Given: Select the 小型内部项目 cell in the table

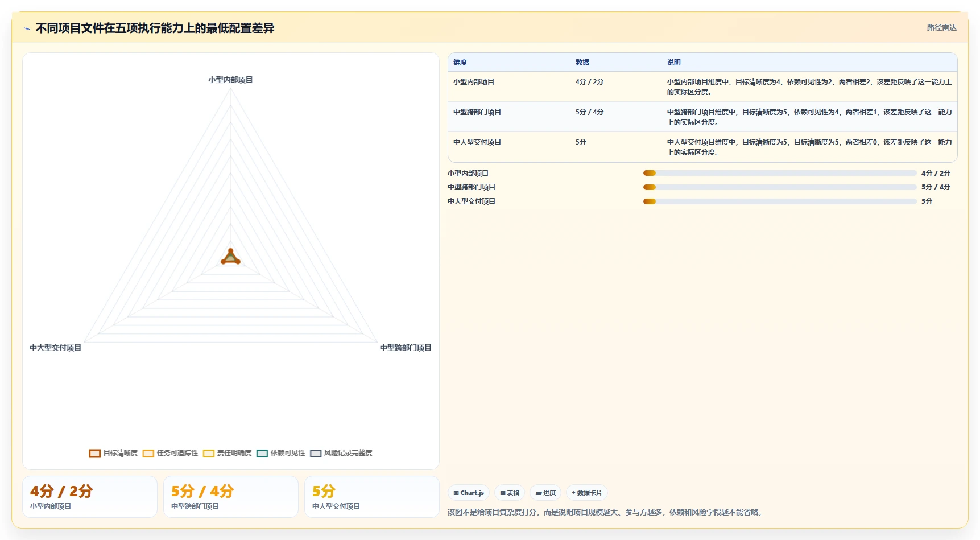Looking at the screenshot, I should [x=474, y=82].
